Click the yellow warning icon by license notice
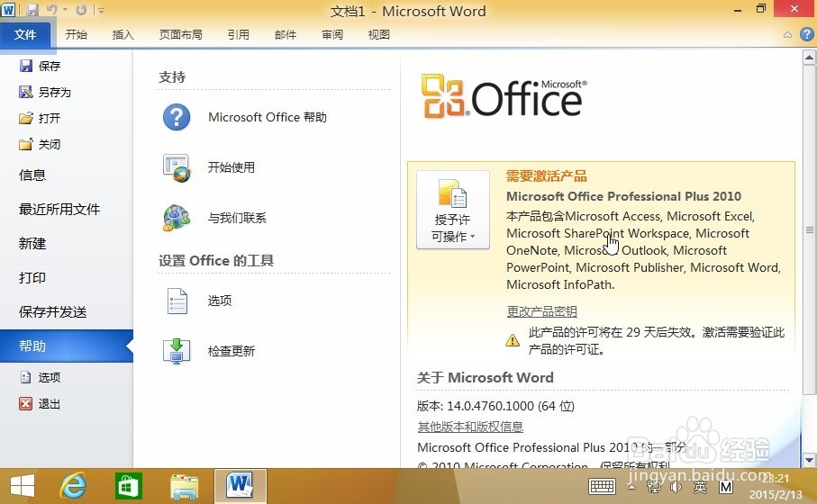 point(513,340)
